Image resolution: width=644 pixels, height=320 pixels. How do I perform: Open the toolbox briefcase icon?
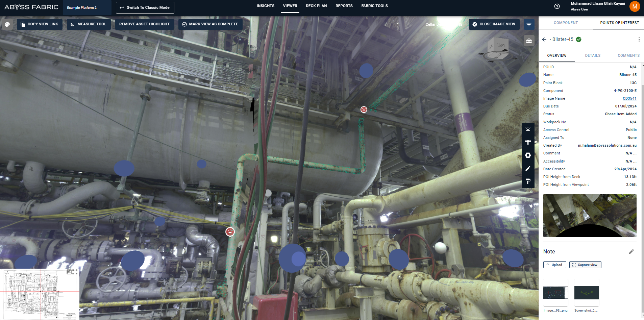coord(529,41)
